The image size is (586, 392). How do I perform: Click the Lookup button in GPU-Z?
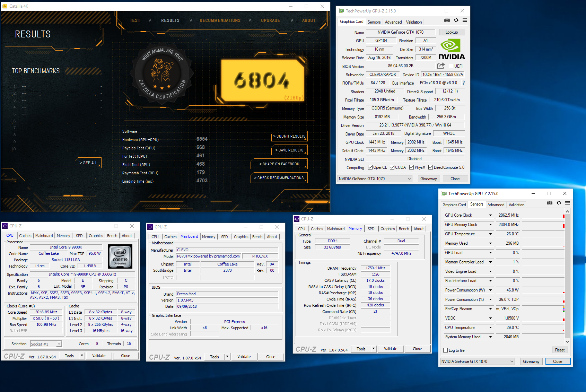452,32
